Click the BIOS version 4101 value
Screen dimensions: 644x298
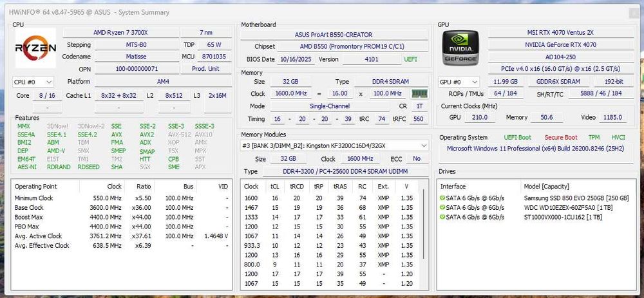pos(372,59)
